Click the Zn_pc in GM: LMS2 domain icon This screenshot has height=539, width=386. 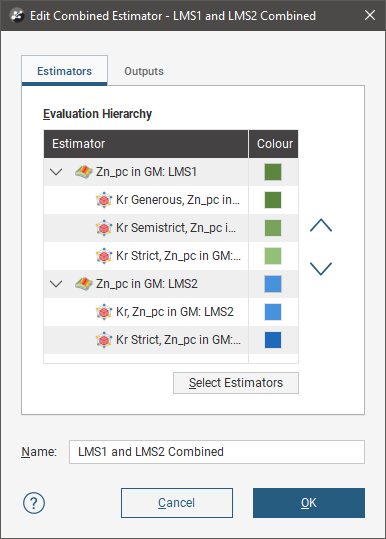[84, 284]
